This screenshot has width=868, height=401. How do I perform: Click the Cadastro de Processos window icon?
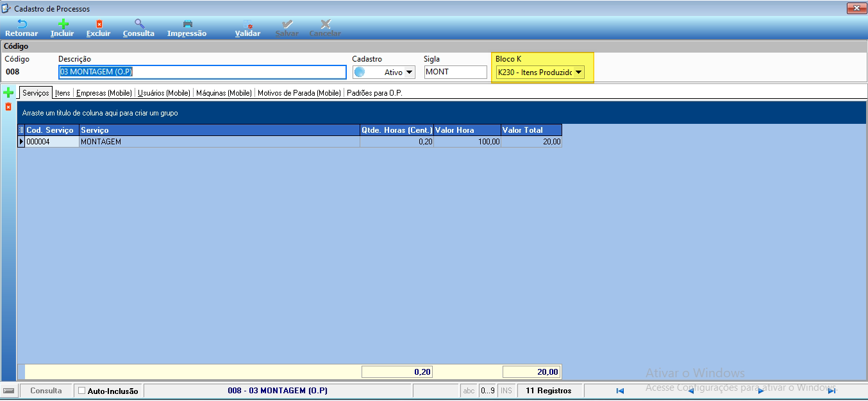[6, 8]
